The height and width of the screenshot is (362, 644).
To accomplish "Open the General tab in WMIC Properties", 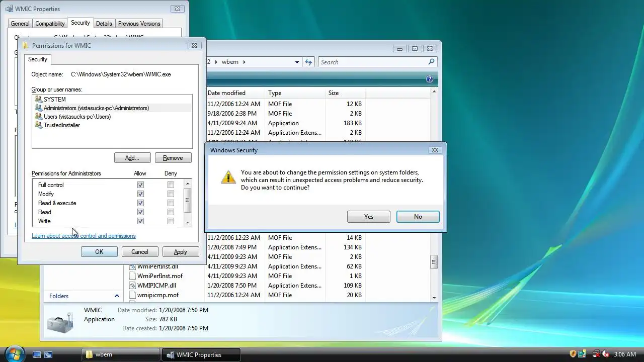I will click(x=20, y=24).
